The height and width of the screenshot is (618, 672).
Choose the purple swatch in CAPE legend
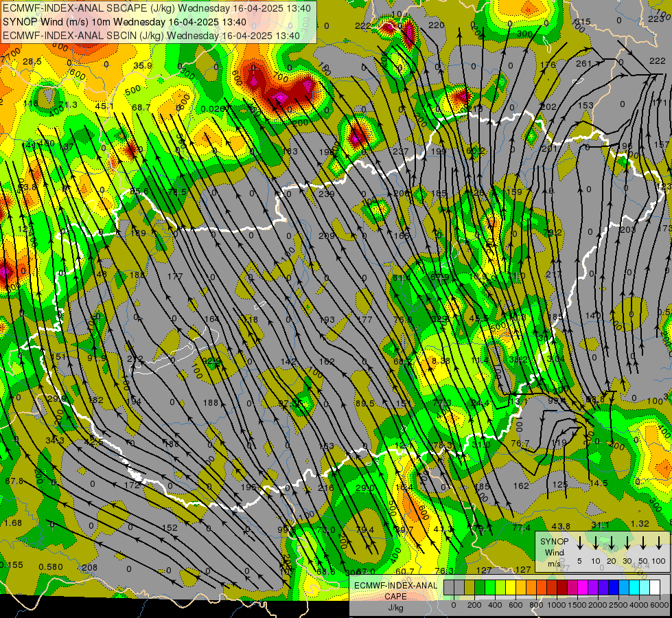(592, 587)
